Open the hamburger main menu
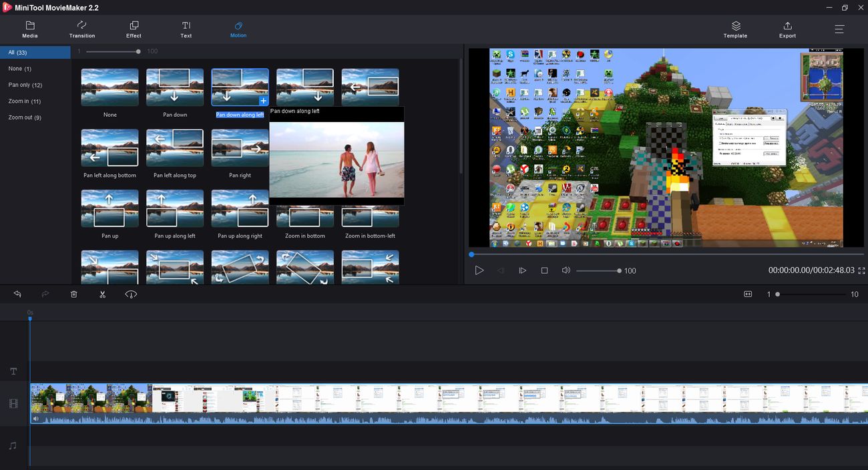The height and width of the screenshot is (470, 868). [839, 29]
